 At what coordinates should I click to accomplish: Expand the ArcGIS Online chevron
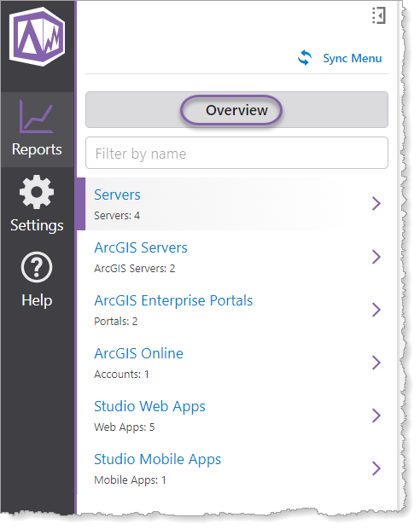coord(376,363)
